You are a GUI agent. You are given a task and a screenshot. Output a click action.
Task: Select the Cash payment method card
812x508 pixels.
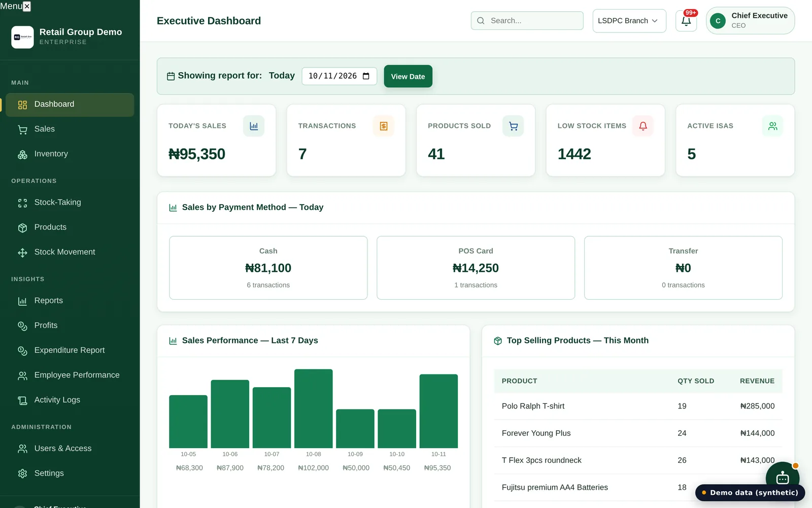click(x=268, y=268)
